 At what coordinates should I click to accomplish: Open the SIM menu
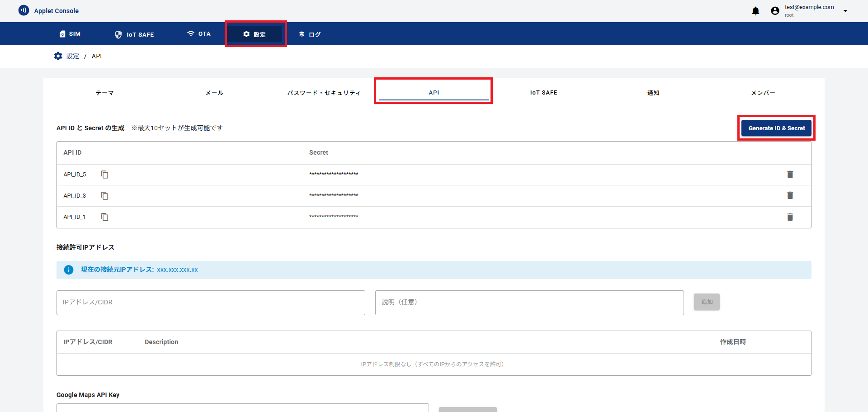tap(70, 34)
